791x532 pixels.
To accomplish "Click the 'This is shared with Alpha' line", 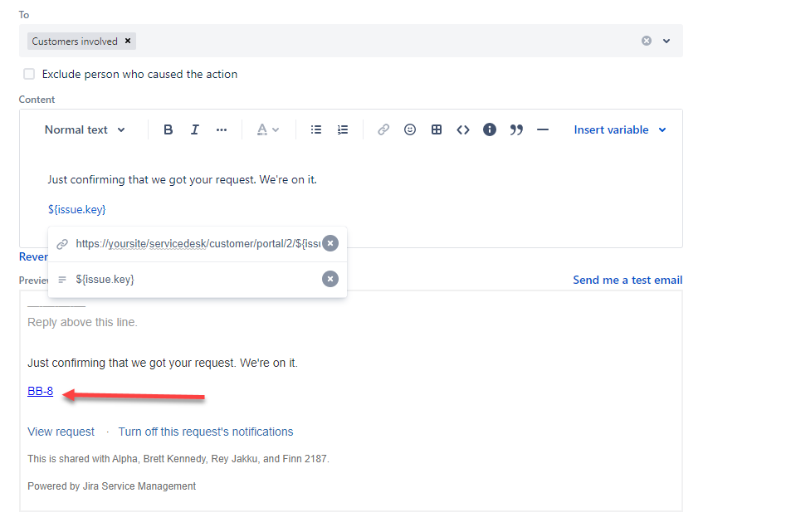I will click(x=178, y=459).
